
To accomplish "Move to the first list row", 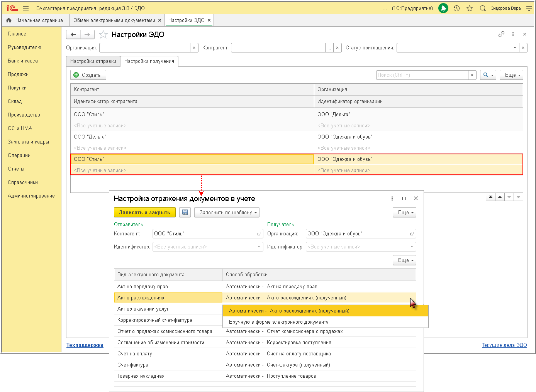I will click(x=490, y=197).
